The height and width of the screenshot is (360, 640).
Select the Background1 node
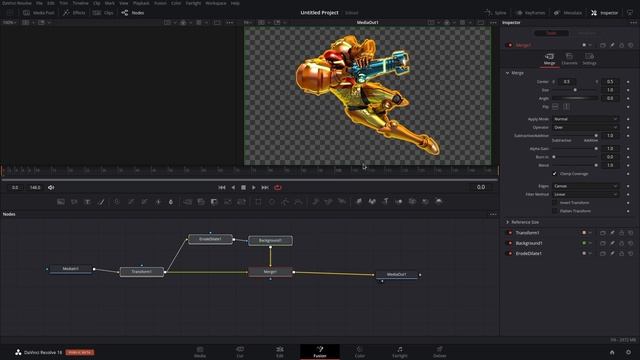pos(270,240)
